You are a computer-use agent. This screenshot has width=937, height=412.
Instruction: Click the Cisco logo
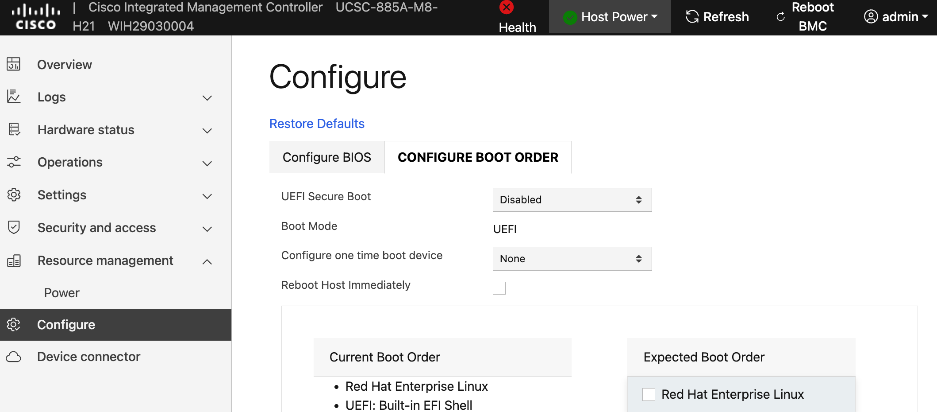click(x=36, y=17)
